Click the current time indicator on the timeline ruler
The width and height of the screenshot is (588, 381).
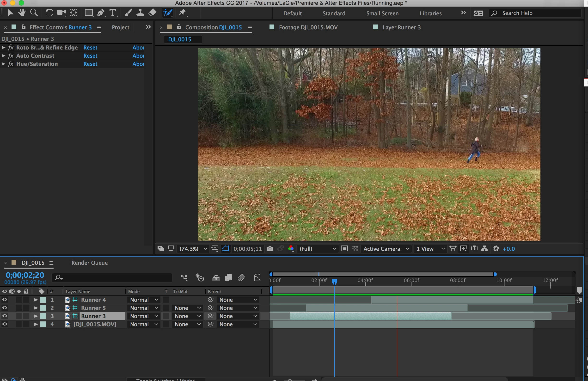point(334,282)
